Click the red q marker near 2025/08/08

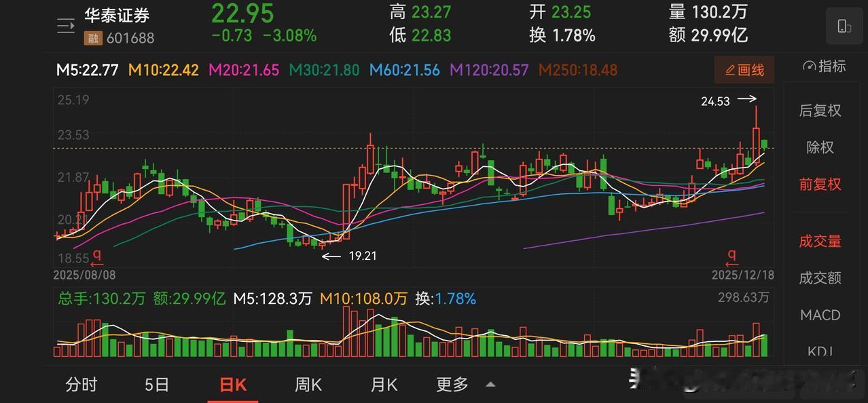click(x=97, y=257)
